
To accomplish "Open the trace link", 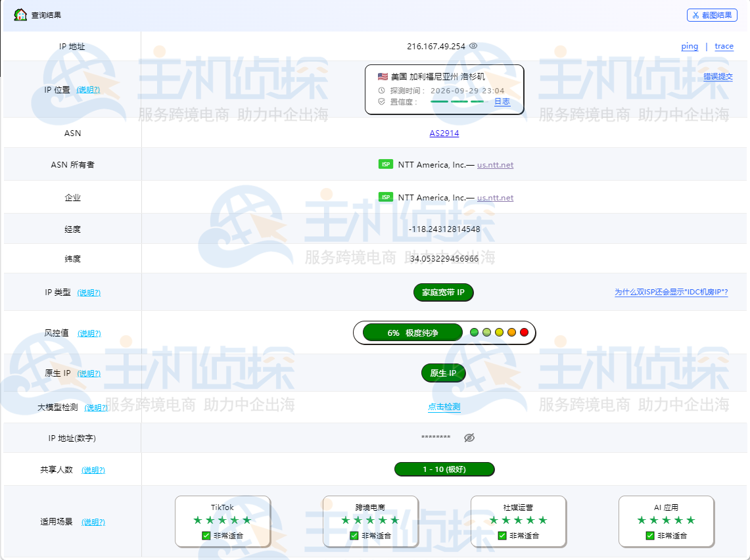I will pyautogui.click(x=724, y=46).
